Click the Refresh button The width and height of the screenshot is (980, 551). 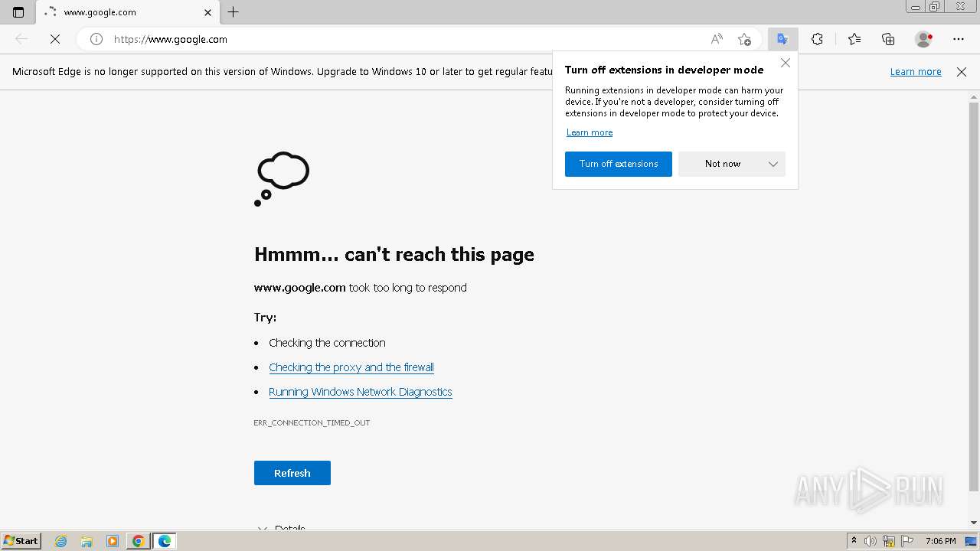pos(292,473)
